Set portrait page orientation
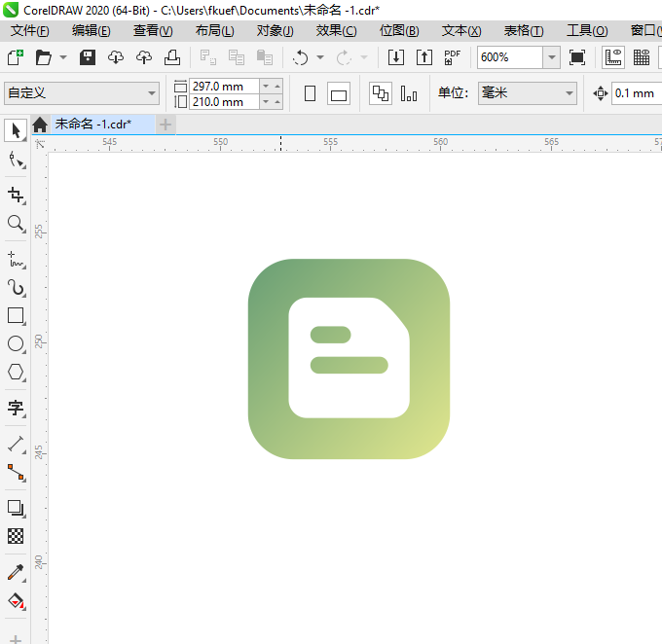The image size is (662, 644). point(310,93)
